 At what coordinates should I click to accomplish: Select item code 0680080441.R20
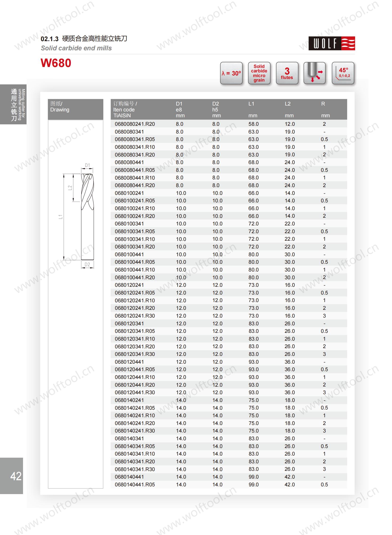(135, 185)
